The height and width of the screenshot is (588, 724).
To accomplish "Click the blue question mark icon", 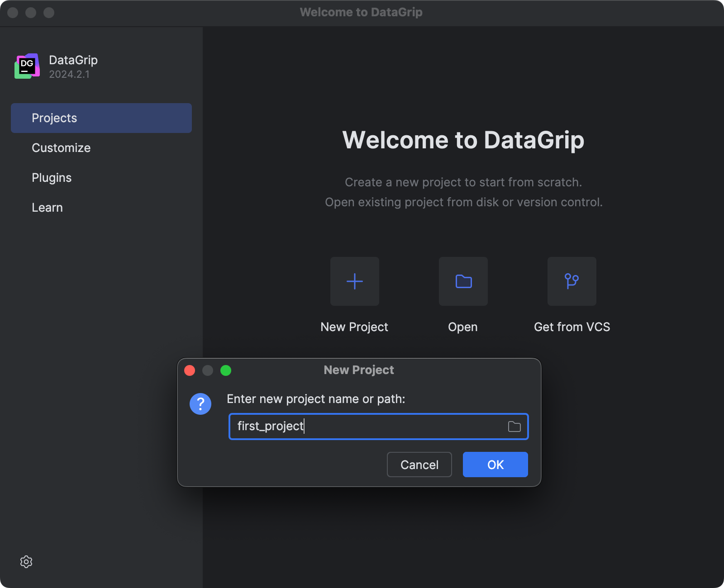I will coord(200,403).
